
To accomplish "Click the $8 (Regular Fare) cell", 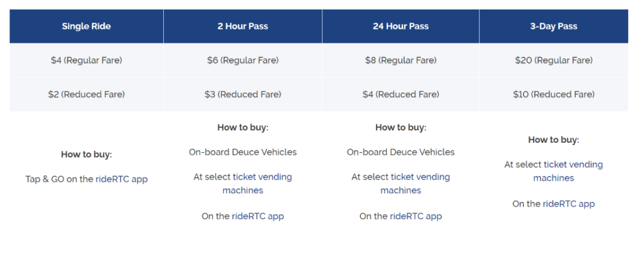I will click(x=401, y=60).
